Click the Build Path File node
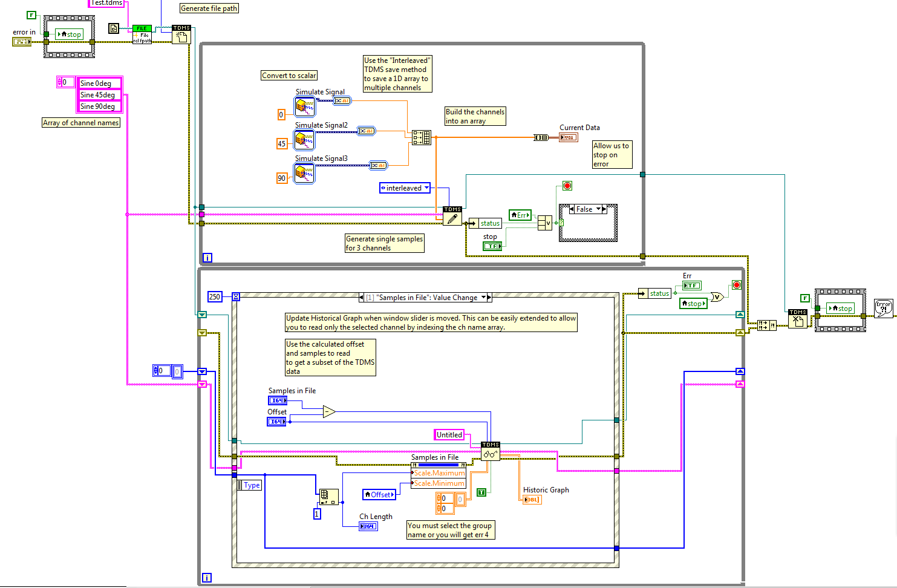Image resolution: width=897 pixels, height=588 pixels. [142, 34]
